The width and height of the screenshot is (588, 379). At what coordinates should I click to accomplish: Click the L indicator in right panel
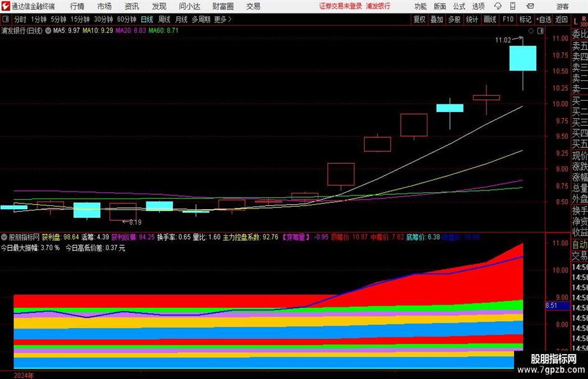576,22
